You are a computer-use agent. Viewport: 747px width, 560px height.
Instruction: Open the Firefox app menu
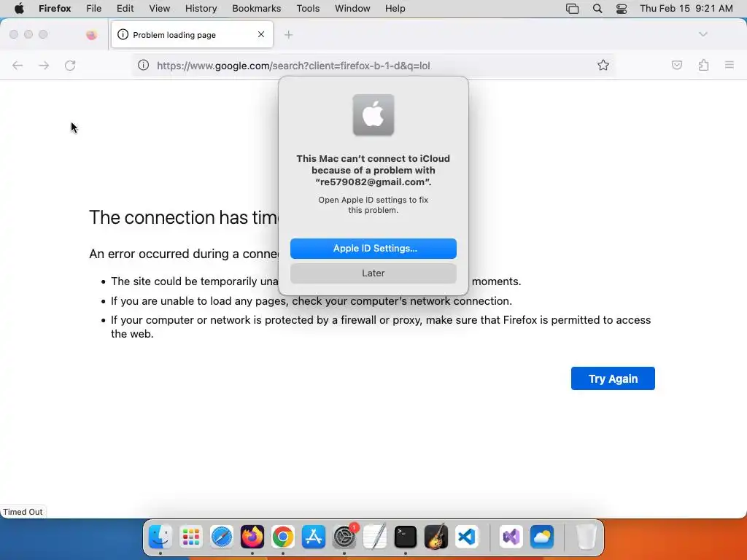click(x=55, y=9)
